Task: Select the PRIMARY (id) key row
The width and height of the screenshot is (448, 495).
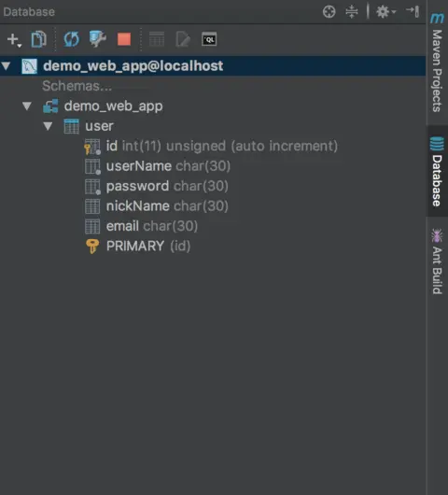Action: pos(213,246)
